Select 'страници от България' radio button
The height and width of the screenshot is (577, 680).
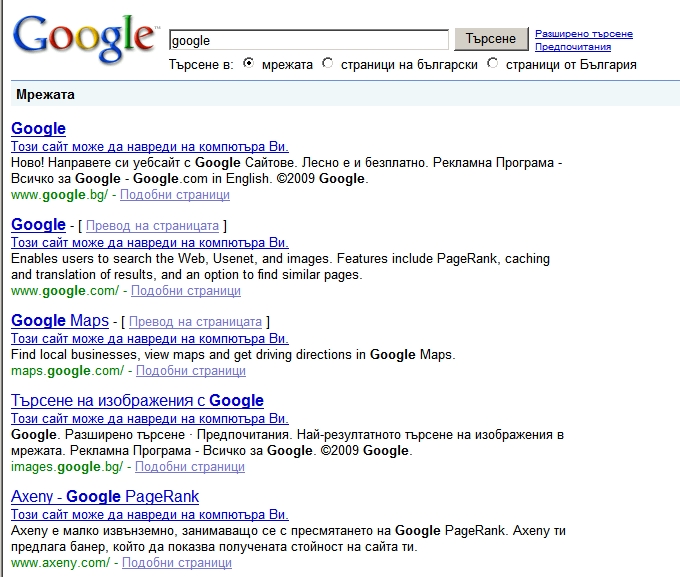(x=492, y=64)
